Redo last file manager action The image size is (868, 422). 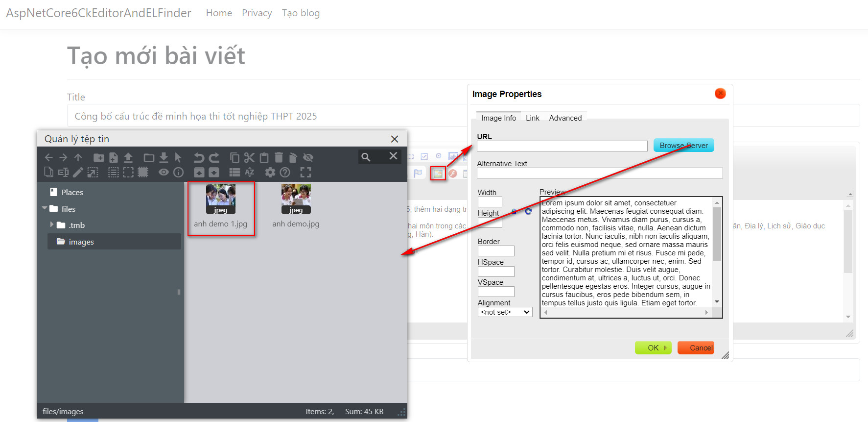click(214, 157)
